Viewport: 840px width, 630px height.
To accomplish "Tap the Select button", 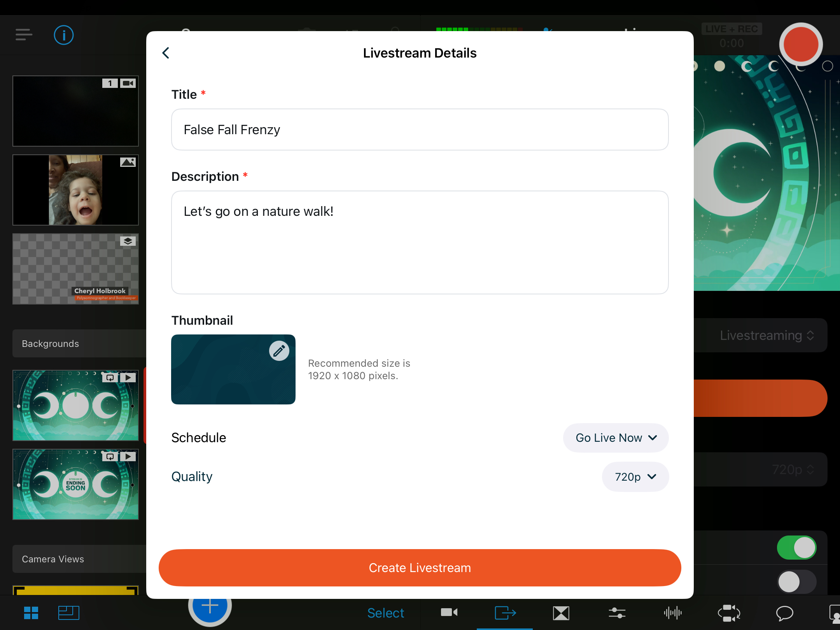I will (x=385, y=613).
